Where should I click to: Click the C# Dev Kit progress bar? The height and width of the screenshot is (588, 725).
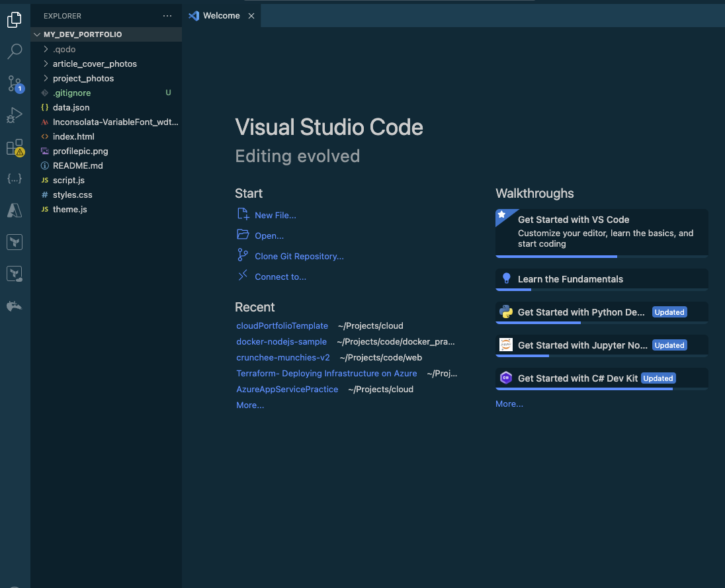tap(601, 389)
